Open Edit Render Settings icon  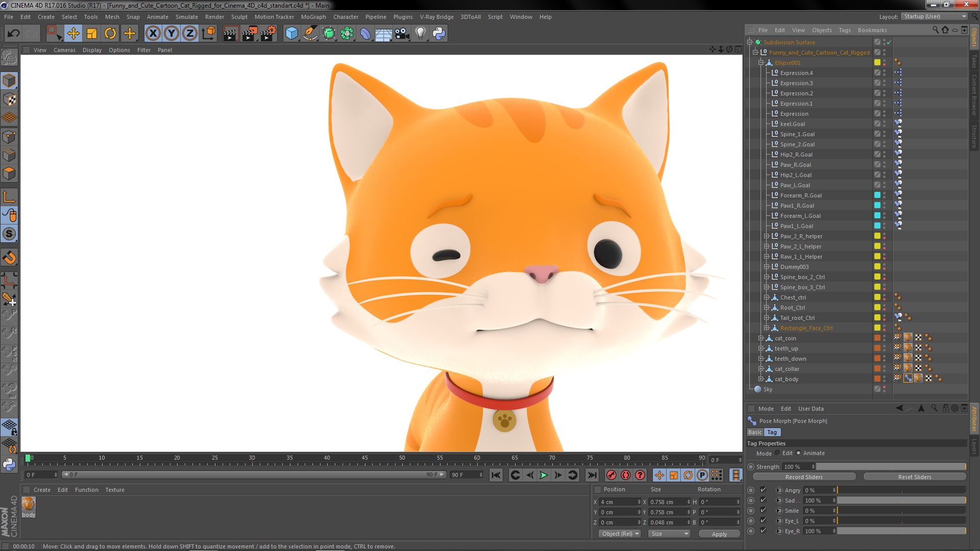[268, 34]
